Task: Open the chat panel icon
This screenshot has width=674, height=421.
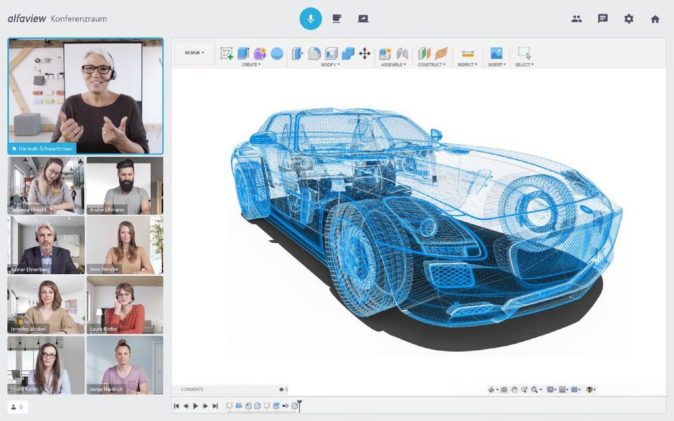Action: (603, 18)
